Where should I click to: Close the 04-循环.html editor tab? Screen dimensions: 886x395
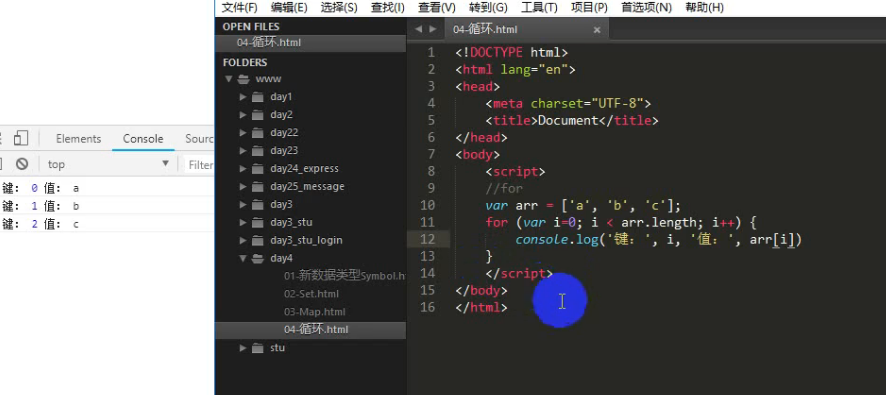click(x=597, y=30)
